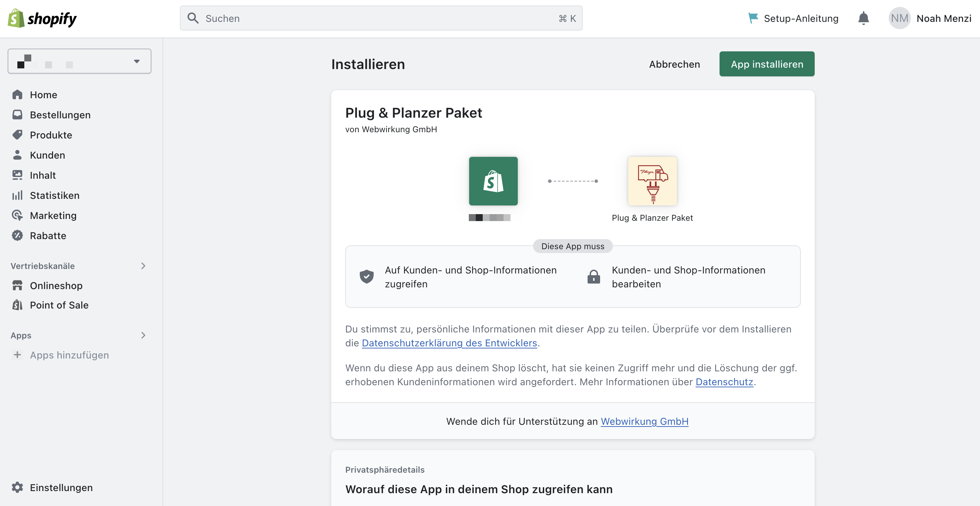Select Home in the sidebar
Viewport: 980px width, 506px height.
[x=18, y=94]
